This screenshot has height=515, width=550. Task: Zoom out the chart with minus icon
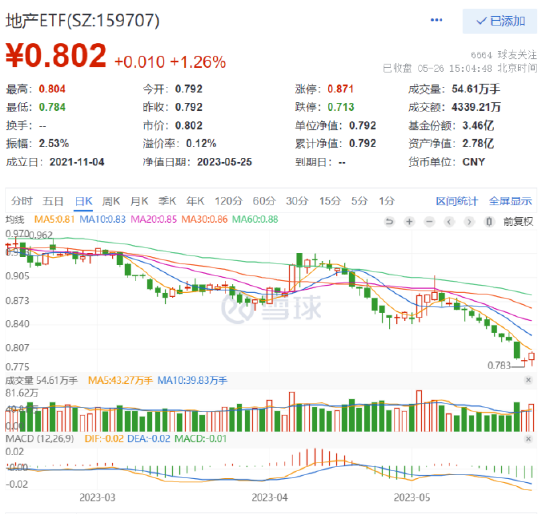click(429, 222)
